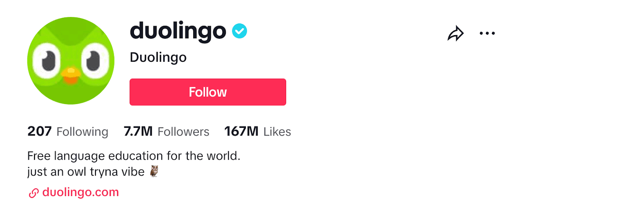Viewport: 644px width, 215px height.
Task: Click the "just an owl tryna vibe" text
Action: pos(86,172)
